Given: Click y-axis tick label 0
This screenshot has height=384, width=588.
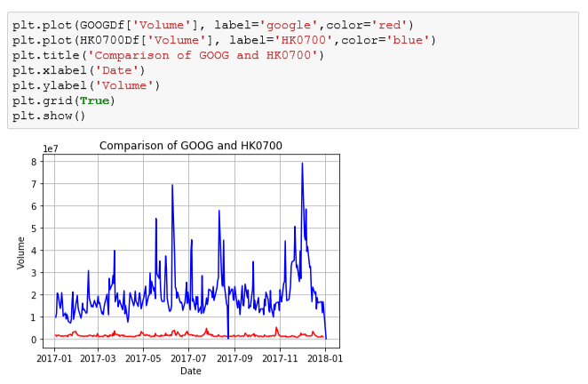Looking at the screenshot, I should tap(35, 340).
